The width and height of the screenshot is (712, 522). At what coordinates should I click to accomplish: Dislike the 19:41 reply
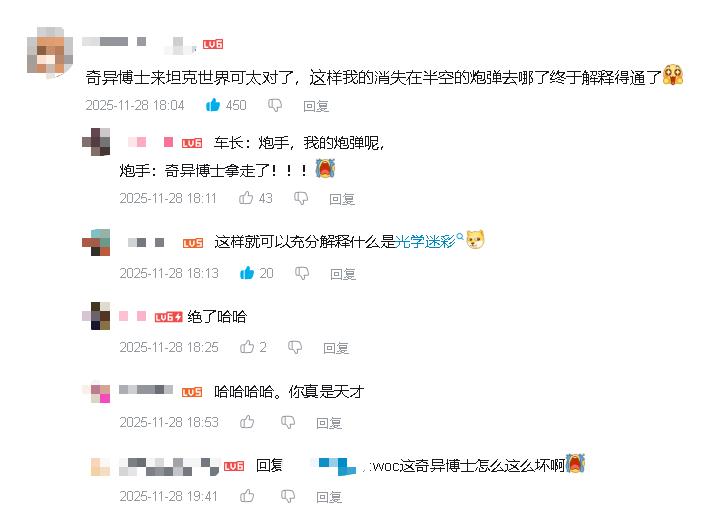click(288, 497)
